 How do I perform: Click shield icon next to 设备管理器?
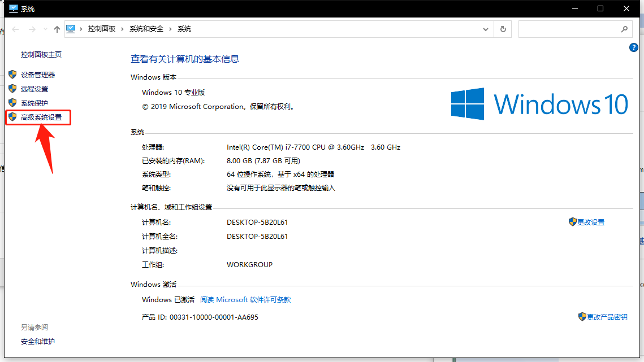point(13,75)
